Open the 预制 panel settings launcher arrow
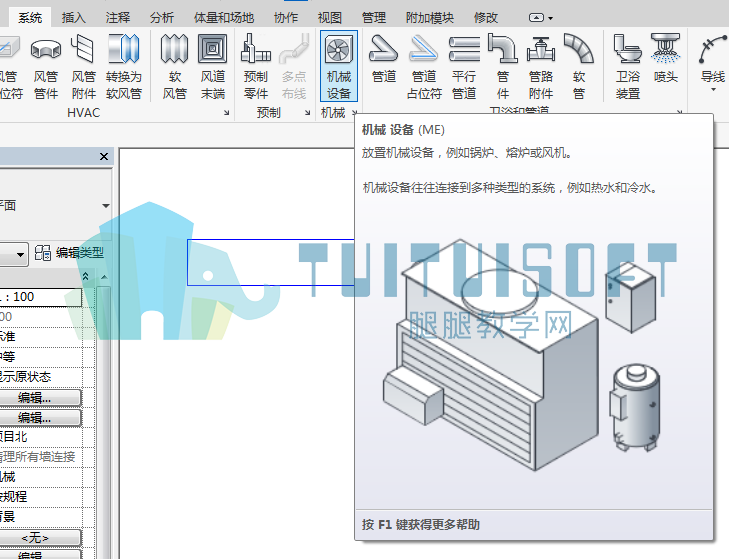Viewport: 729px width, 559px height. [x=307, y=113]
